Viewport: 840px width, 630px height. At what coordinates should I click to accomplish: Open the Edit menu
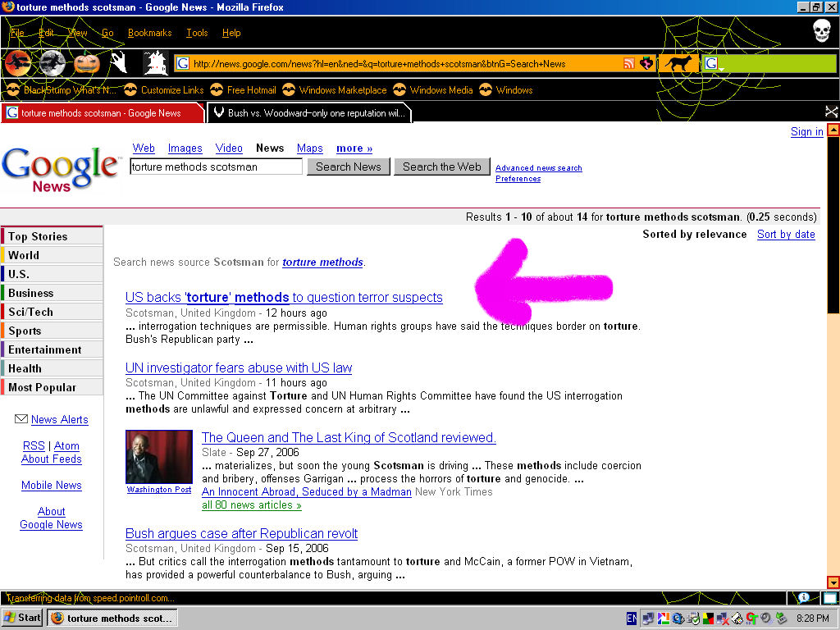46,33
